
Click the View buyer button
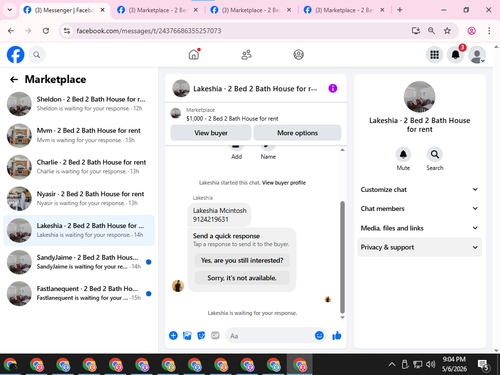[x=211, y=133]
